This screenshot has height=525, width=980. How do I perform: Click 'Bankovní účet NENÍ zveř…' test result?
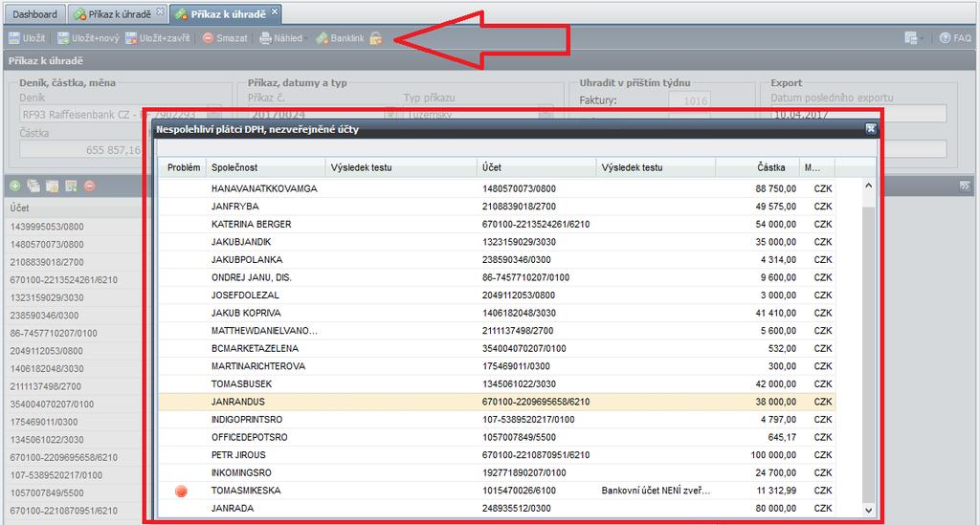tap(656, 491)
